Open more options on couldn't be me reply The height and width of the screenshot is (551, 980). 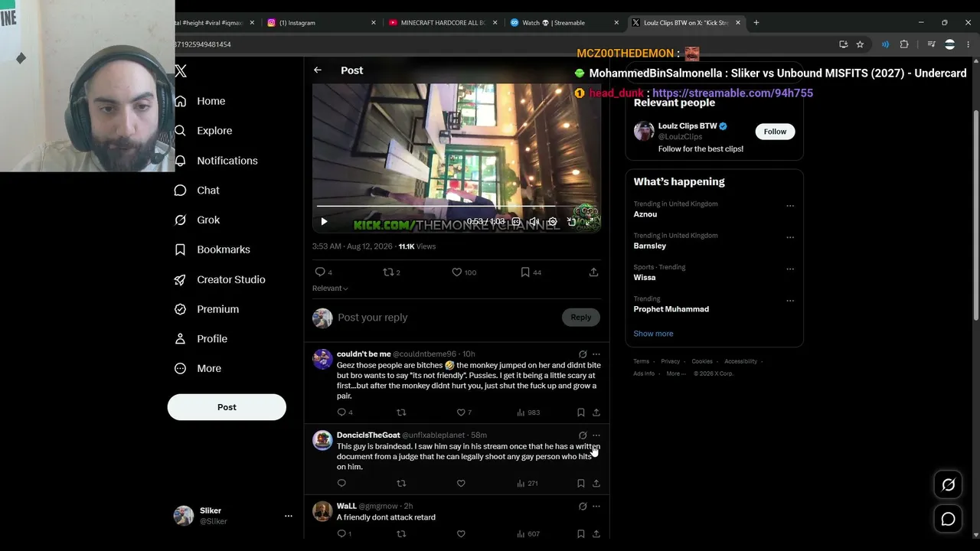596,354
